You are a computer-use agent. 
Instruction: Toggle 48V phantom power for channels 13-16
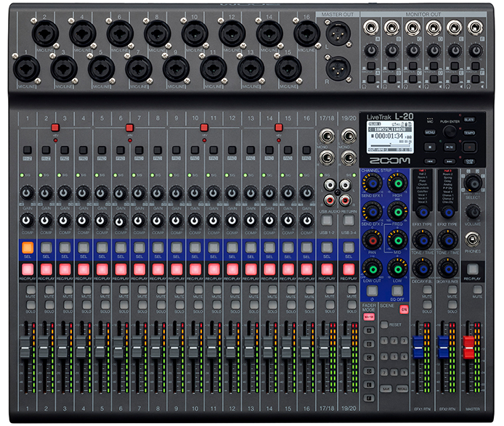(x=279, y=128)
